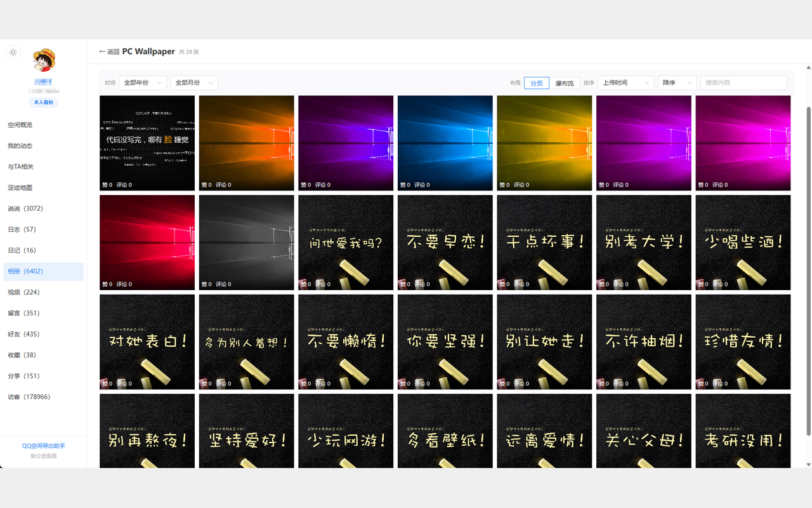This screenshot has height=508, width=812.
Task: Open the 代码没写完 wallpaper thumbnail
Action: pyautogui.click(x=147, y=143)
